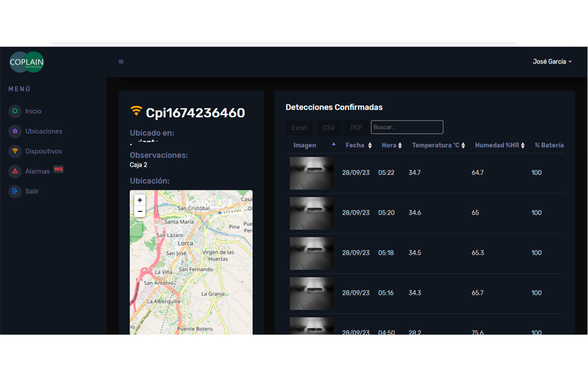Sort by Humedad %HR column
The image size is (588, 376).
[x=500, y=145]
